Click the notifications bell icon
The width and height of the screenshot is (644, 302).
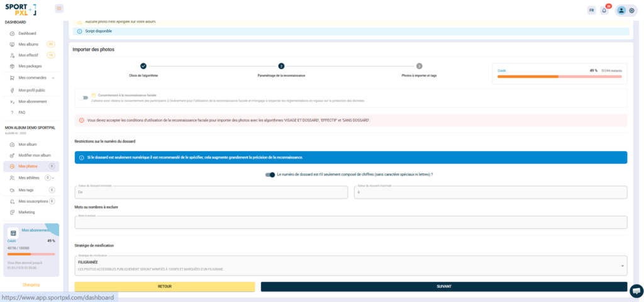click(604, 10)
